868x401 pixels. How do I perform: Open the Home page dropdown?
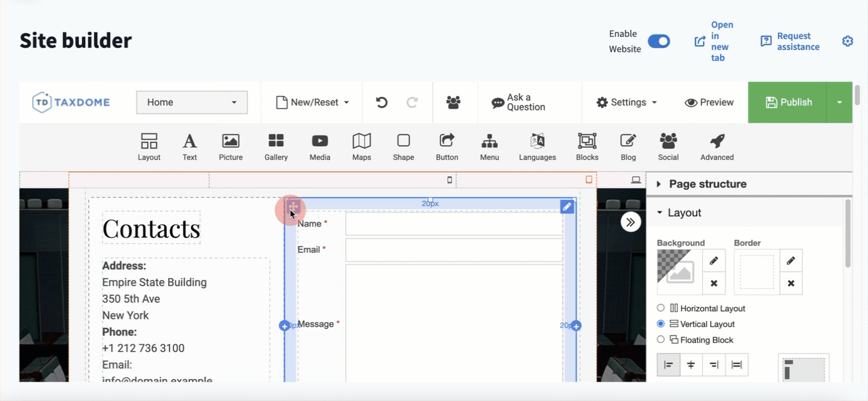point(192,102)
